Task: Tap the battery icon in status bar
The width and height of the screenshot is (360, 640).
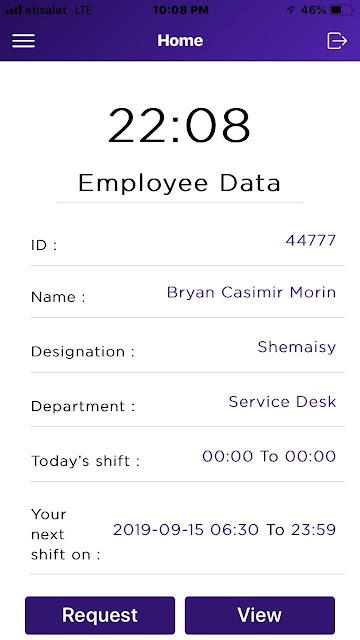Action: 342,10
